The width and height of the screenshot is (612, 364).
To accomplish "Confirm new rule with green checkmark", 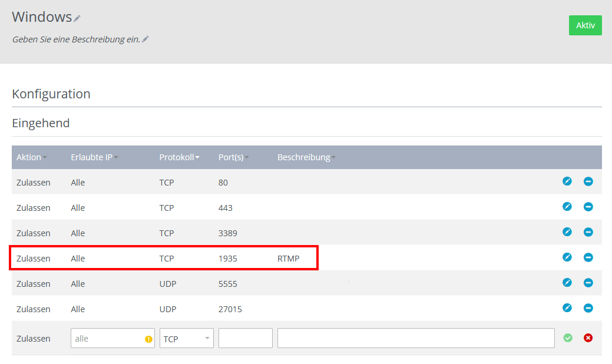I will point(568,338).
